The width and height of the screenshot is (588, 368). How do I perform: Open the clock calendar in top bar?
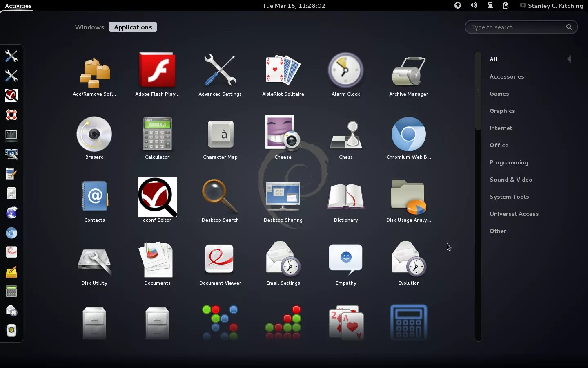294,6
